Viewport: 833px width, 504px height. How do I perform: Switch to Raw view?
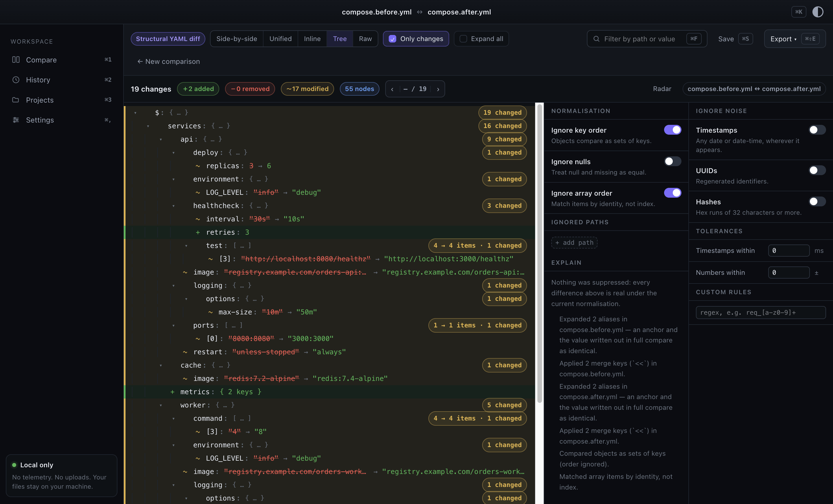tap(365, 39)
